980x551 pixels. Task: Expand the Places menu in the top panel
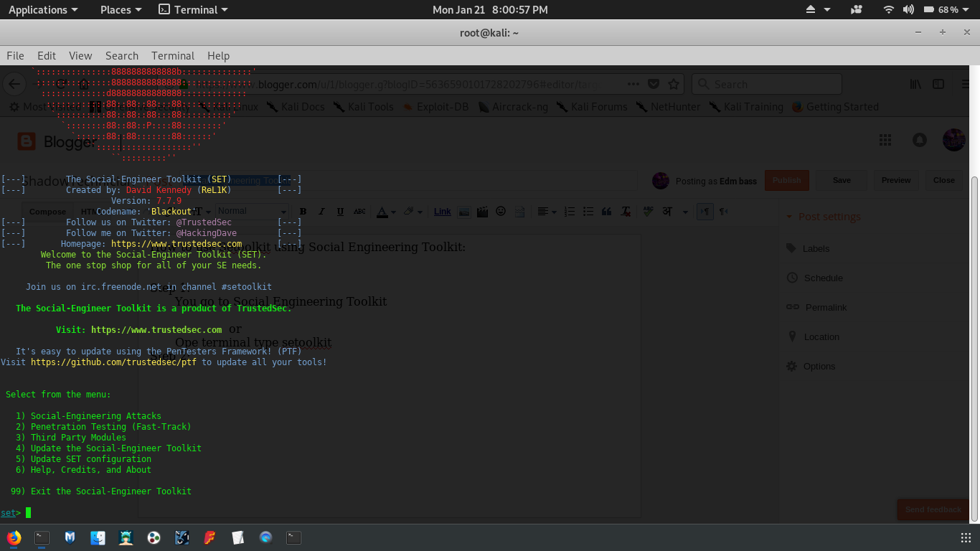click(x=121, y=9)
